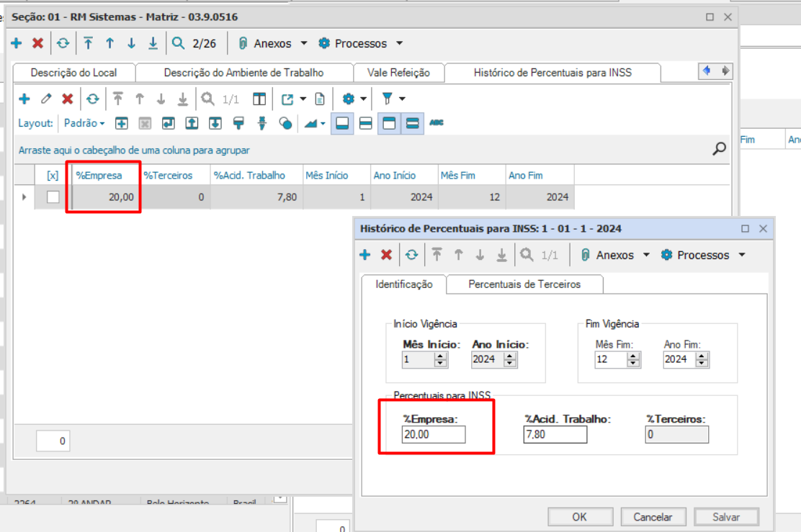Go to next record in Seção toolbar
Image resolution: width=801 pixels, height=532 pixels.
(x=131, y=43)
